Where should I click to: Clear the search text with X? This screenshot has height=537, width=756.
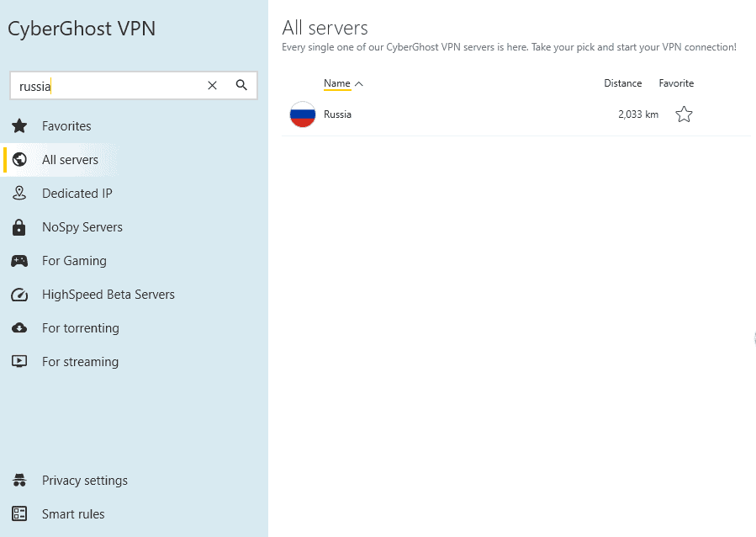(x=212, y=85)
